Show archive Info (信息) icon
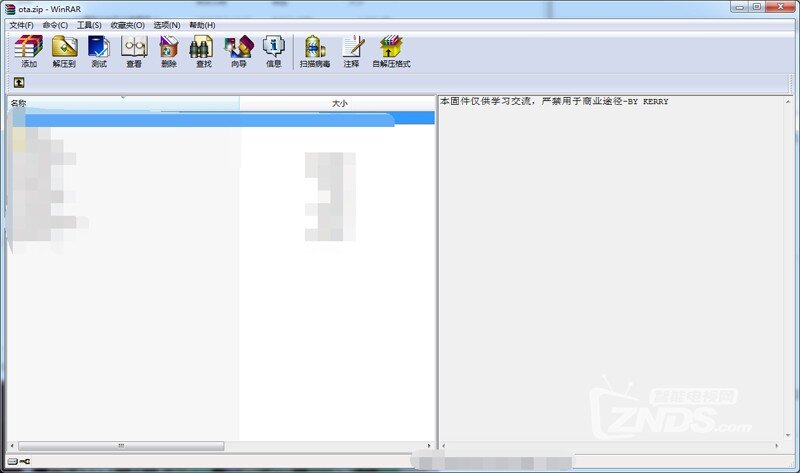Image resolution: width=800 pixels, height=473 pixels. click(x=274, y=52)
